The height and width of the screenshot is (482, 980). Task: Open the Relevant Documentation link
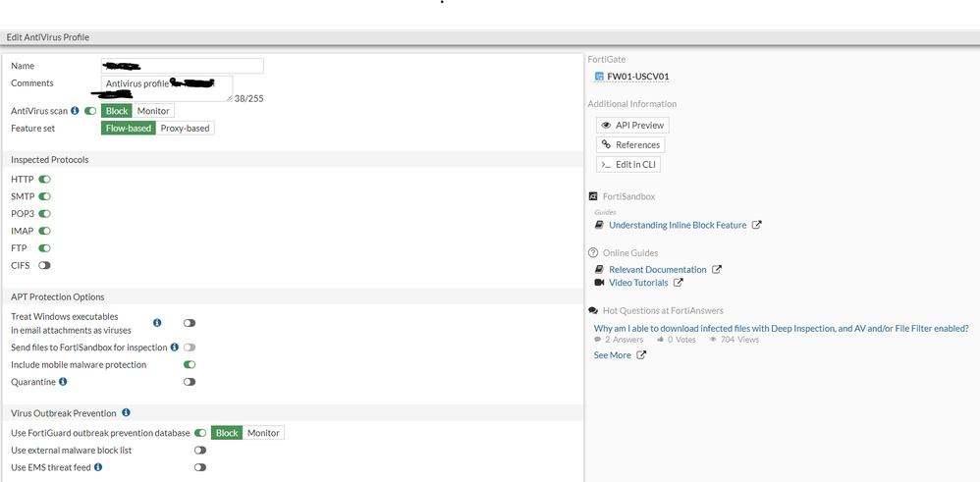(x=657, y=269)
